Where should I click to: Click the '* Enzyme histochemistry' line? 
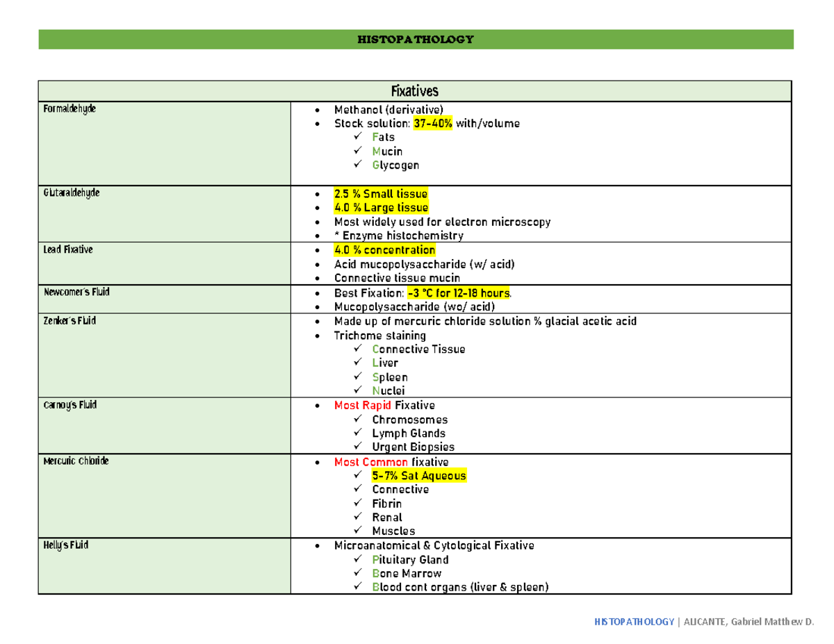click(x=398, y=236)
